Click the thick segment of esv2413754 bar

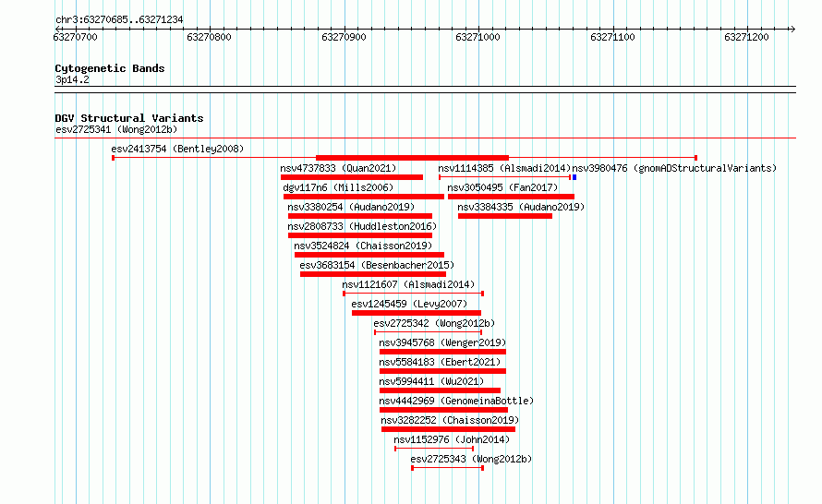(412, 158)
